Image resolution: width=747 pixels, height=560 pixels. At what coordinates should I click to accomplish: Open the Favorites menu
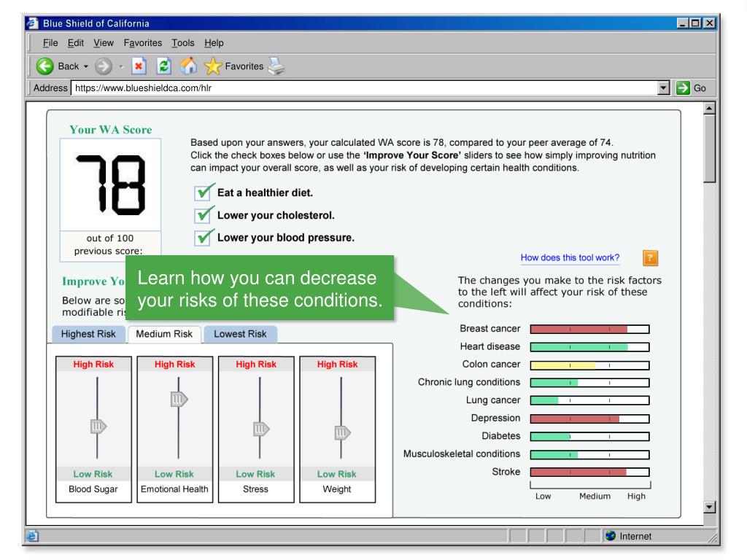point(143,43)
